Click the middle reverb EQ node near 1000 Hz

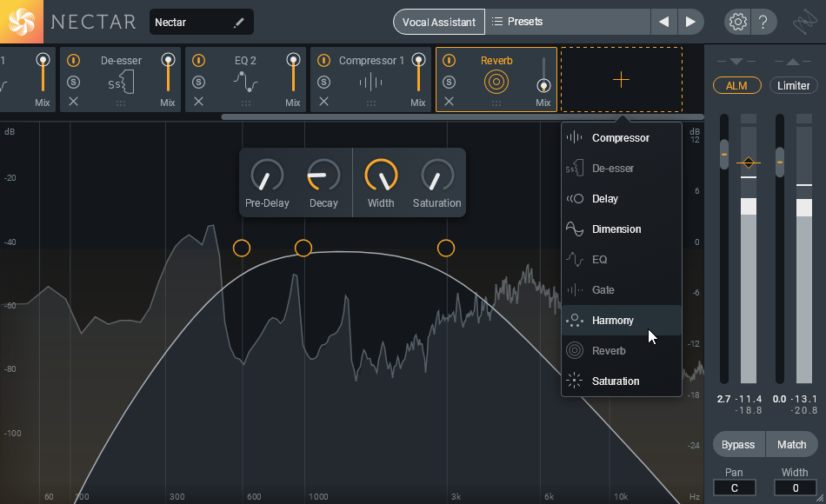point(303,248)
